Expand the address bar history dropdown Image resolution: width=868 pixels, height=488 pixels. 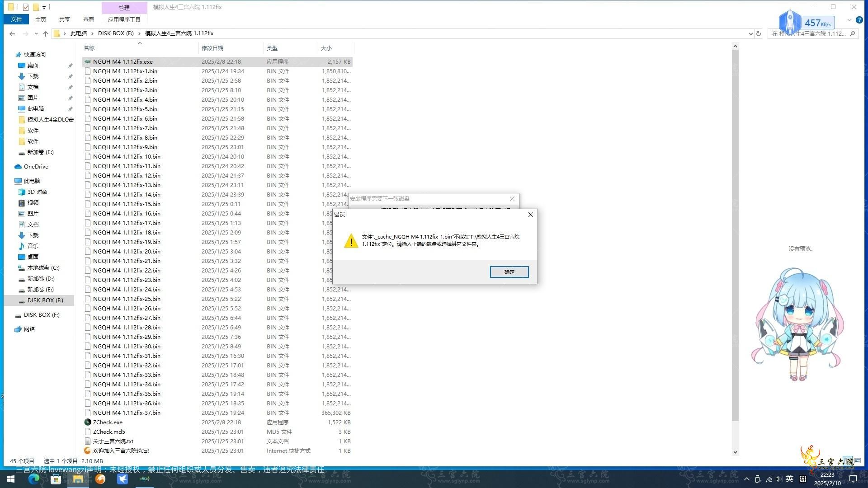click(751, 33)
